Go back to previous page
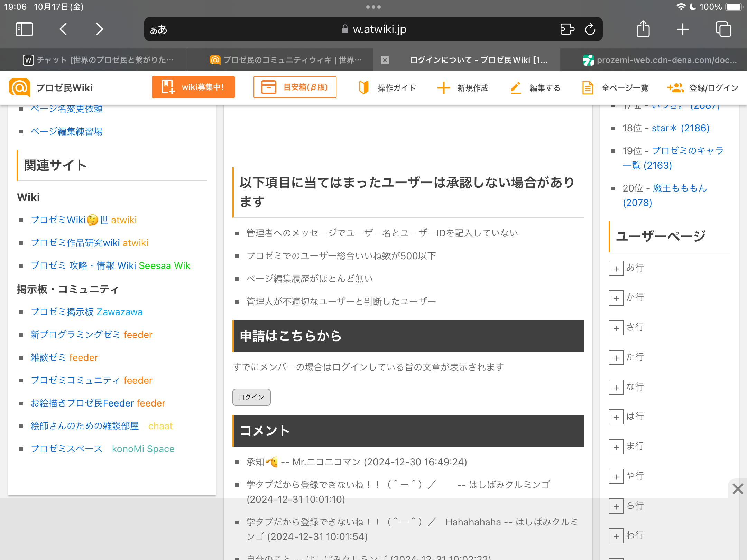747x560 pixels. coord(63,29)
